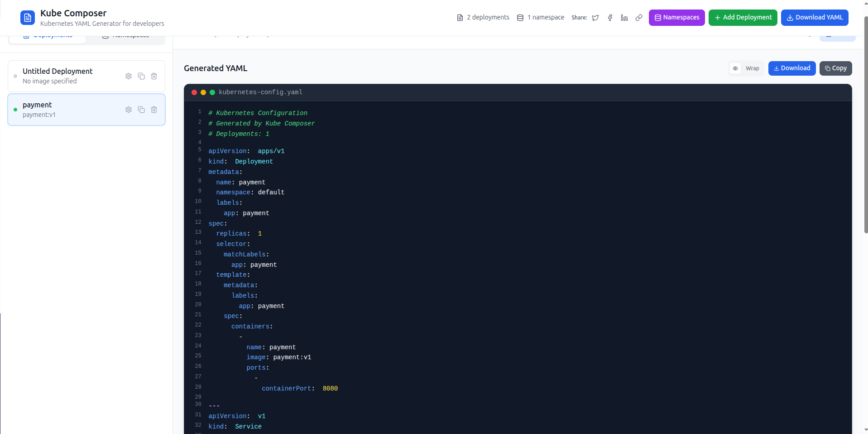Click the 'containerPort: 8080' line
Image resolution: width=868 pixels, height=434 pixels.
pyautogui.click(x=299, y=389)
